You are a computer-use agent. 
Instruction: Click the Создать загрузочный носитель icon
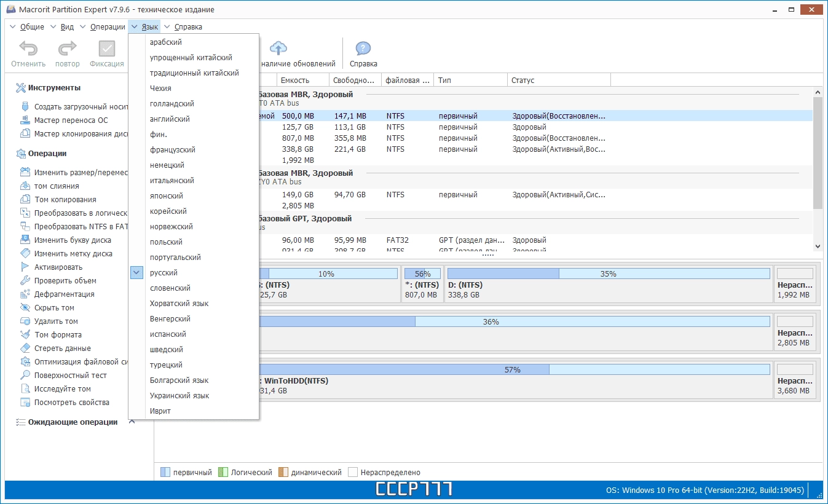click(25, 107)
